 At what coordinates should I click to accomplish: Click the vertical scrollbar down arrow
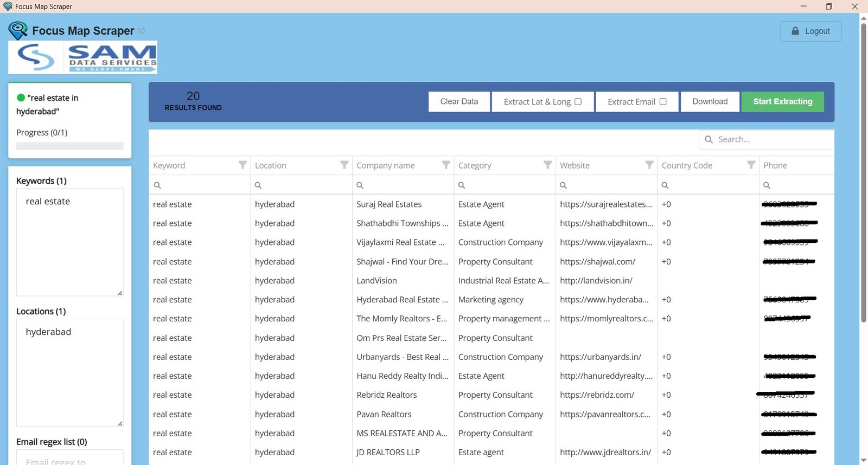pos(864,460)
